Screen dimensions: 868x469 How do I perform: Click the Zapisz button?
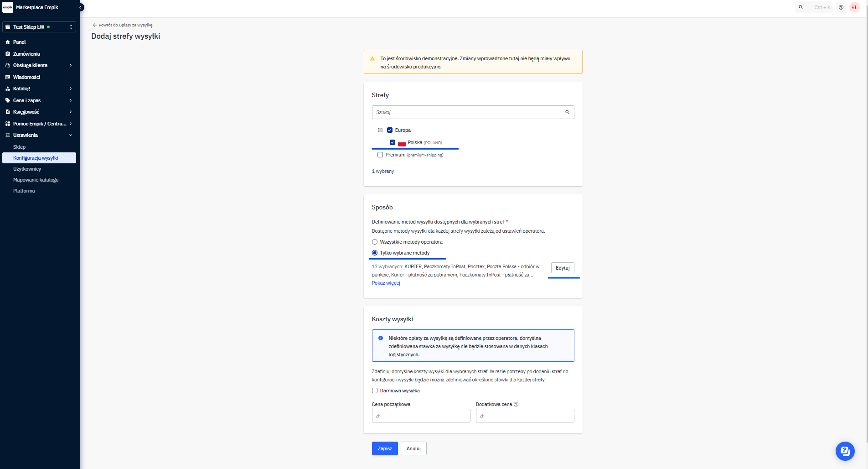click(385, 448)
